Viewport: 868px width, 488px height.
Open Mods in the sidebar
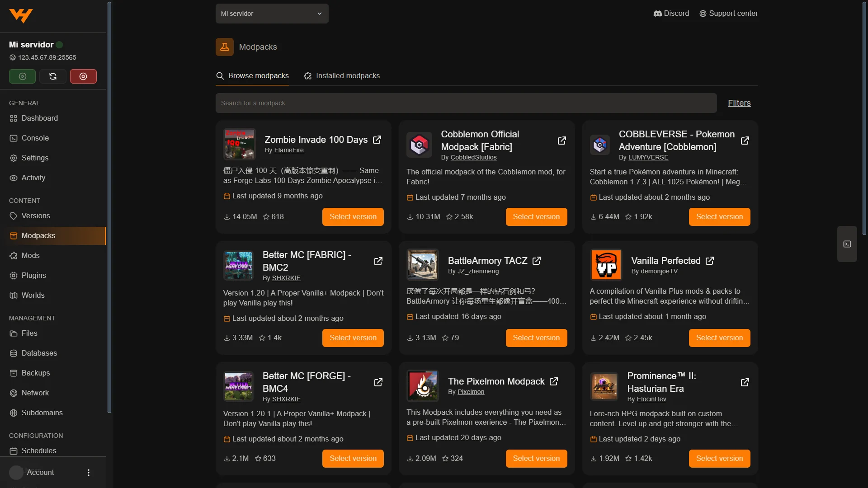tap(53, 256)
